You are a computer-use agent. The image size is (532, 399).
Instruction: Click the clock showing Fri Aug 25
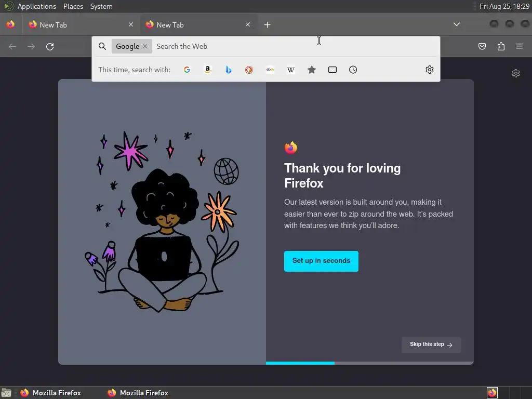click(x=504, y=6)
